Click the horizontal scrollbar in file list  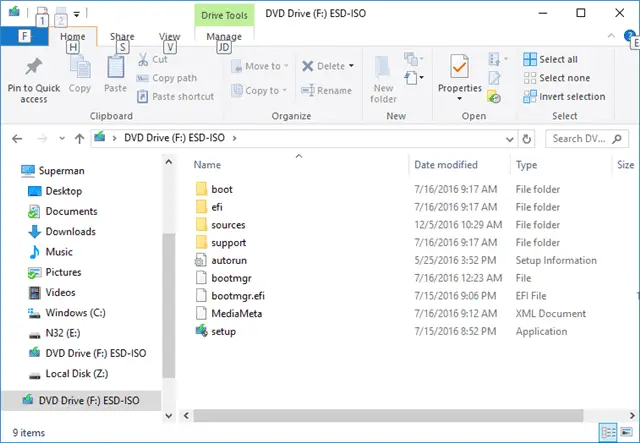click(x=388, y=416)
